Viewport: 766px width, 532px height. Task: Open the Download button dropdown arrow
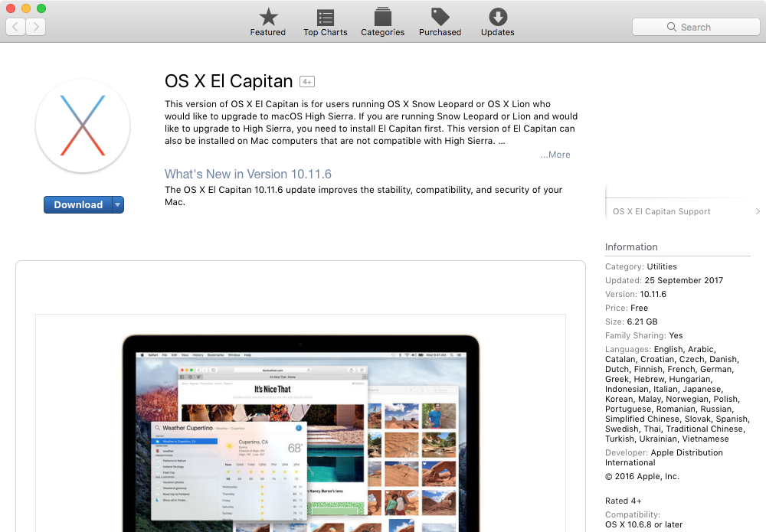pos(118,205)
